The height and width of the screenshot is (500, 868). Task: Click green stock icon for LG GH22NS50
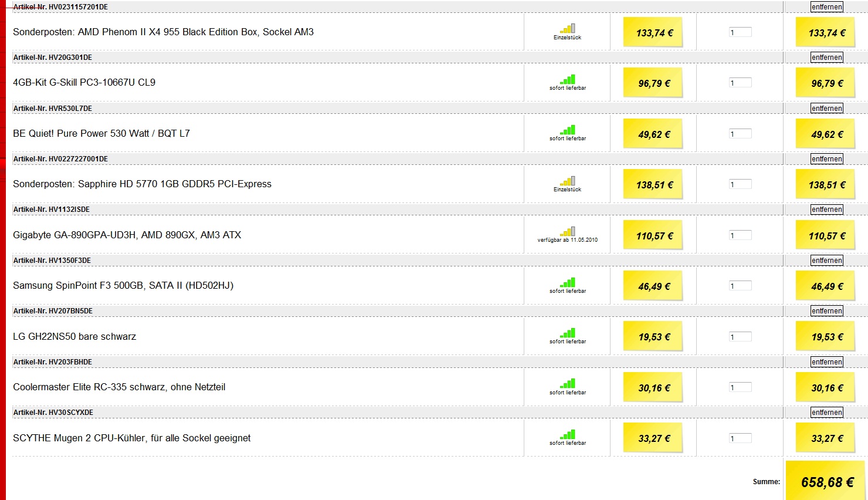pos(568,333)
